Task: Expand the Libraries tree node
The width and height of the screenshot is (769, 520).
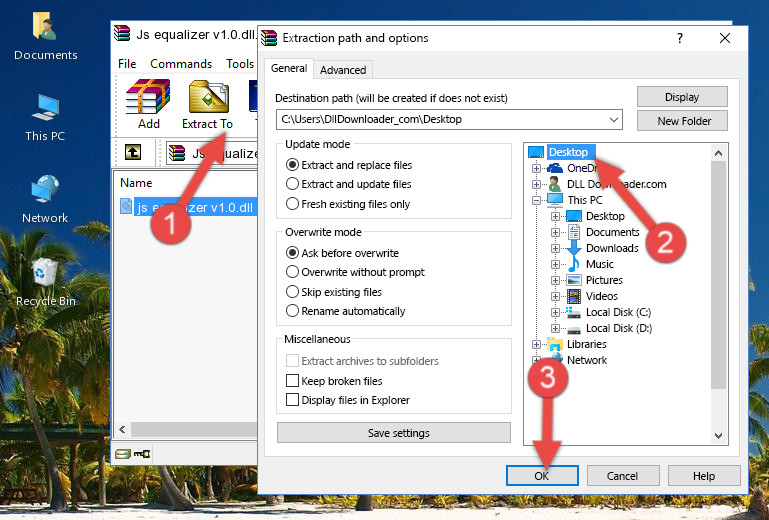Action: click(x=536, y=344)
